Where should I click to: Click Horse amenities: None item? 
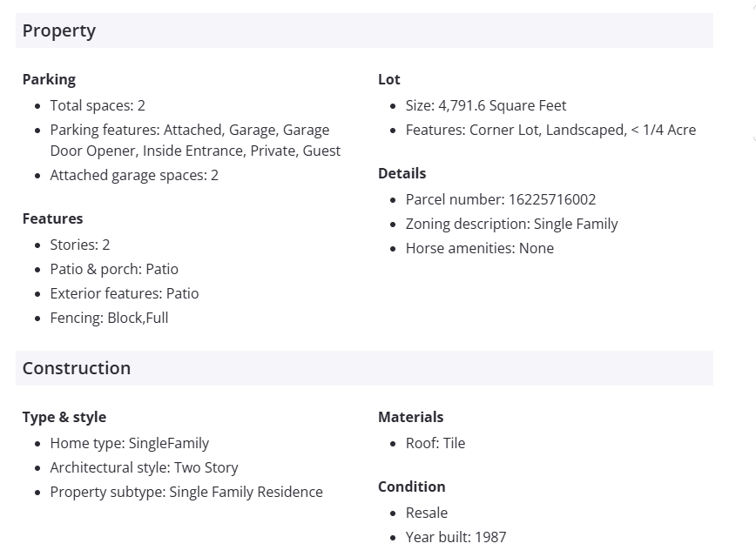coord(480,248)
